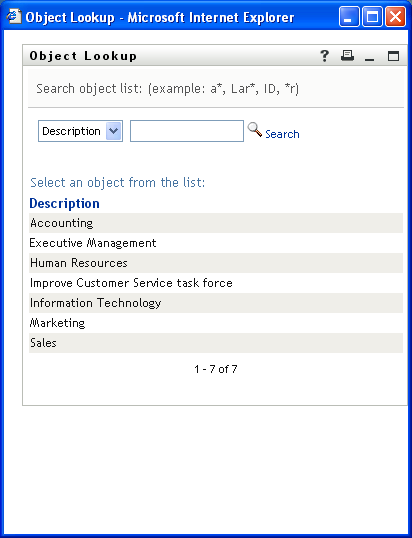This screenshot has width=412, height=538.
Task: Focus the search text input field
Action: point(187,131)
